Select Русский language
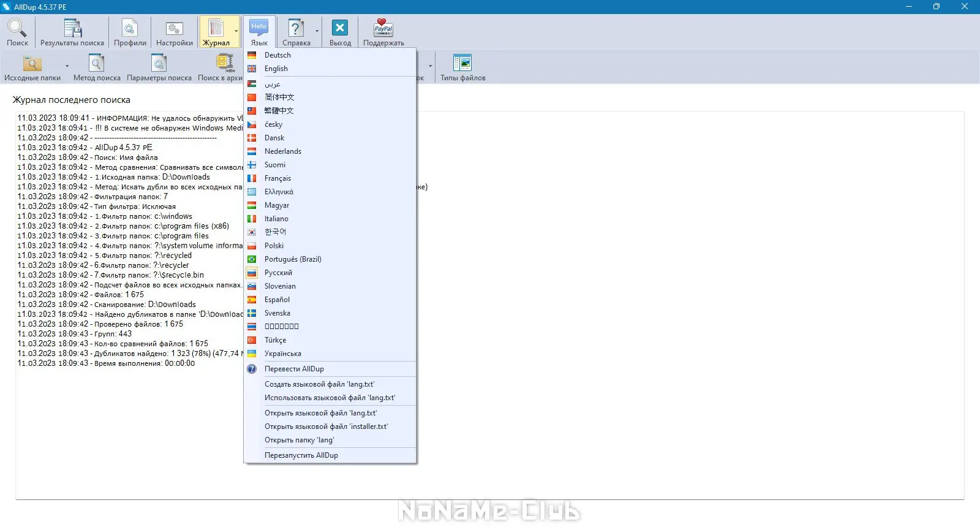 [x=330, y=273]
